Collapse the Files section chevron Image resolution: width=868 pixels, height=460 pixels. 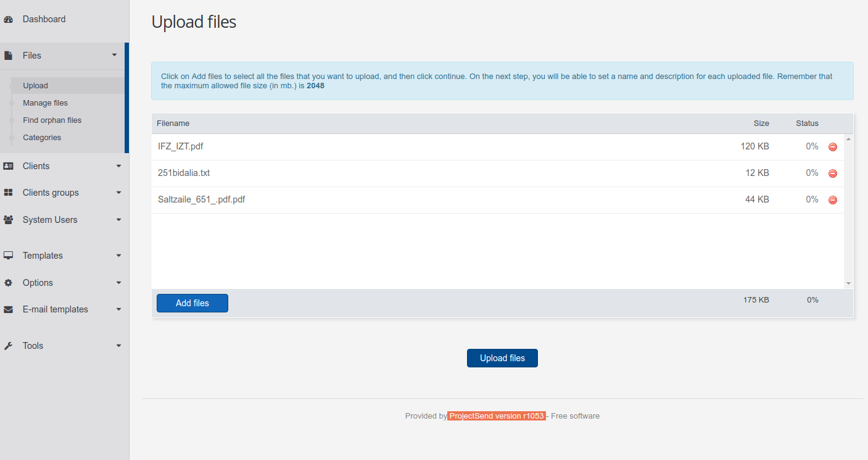[x=114, y=55]
